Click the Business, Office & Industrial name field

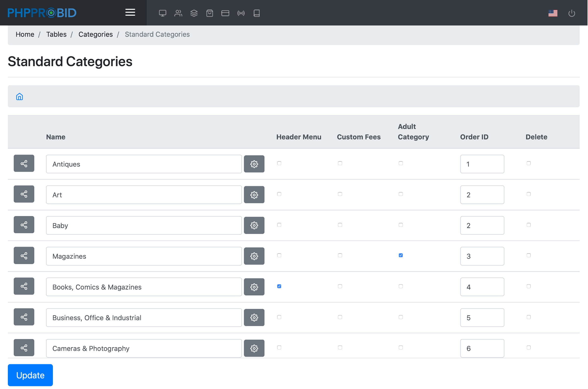pyautogui.click(x=144, y=317)
